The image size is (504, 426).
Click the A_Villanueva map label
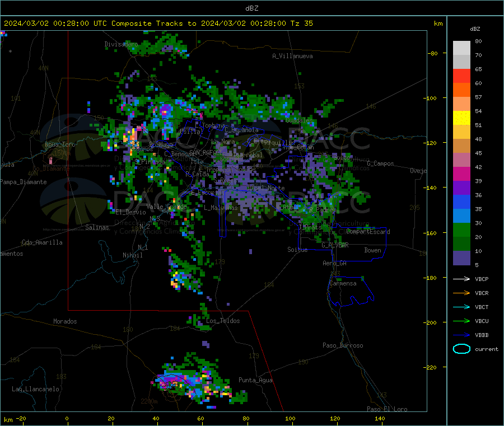point(292,56)
